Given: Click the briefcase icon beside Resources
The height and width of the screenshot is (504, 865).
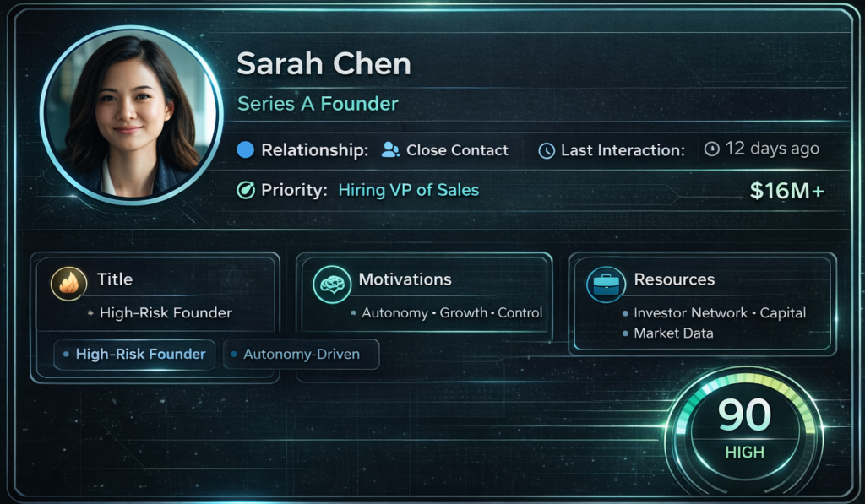Looking at the screenshot, I should coord(606,284).
